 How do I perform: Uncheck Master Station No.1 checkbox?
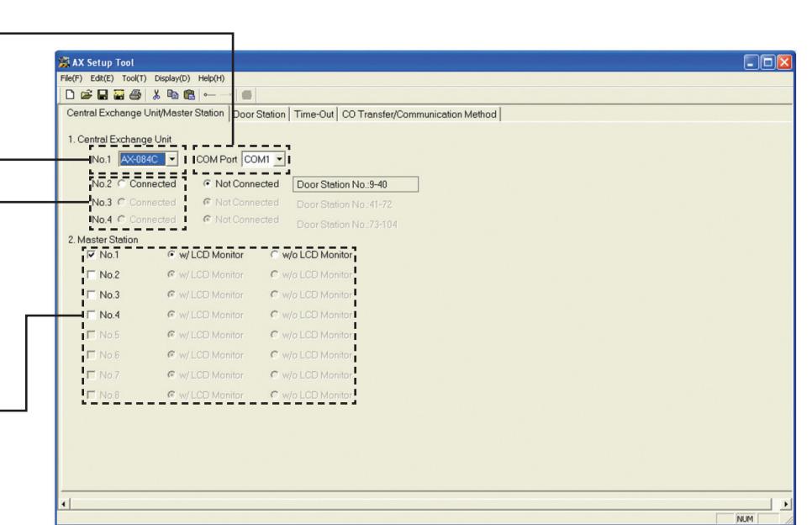[x=92, y=255]
